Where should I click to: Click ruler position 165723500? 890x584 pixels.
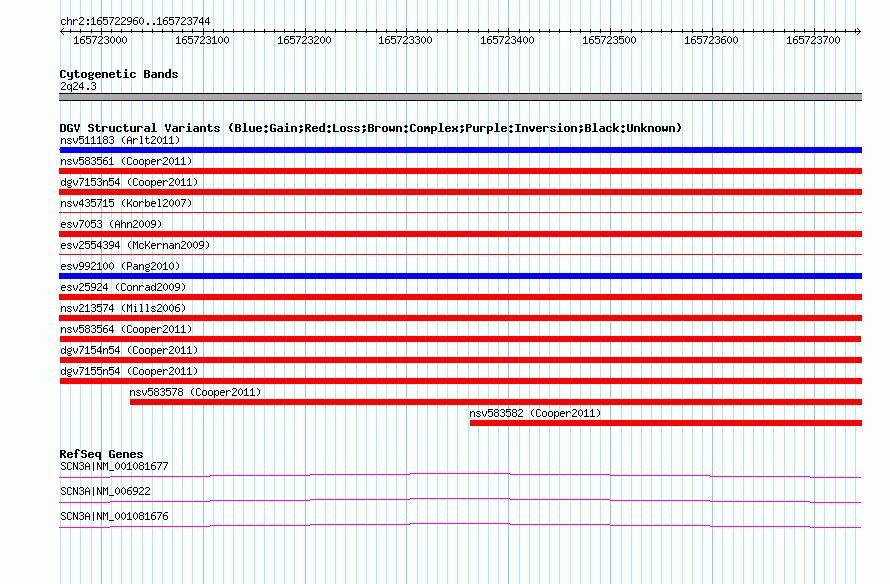tap(609, 40)
